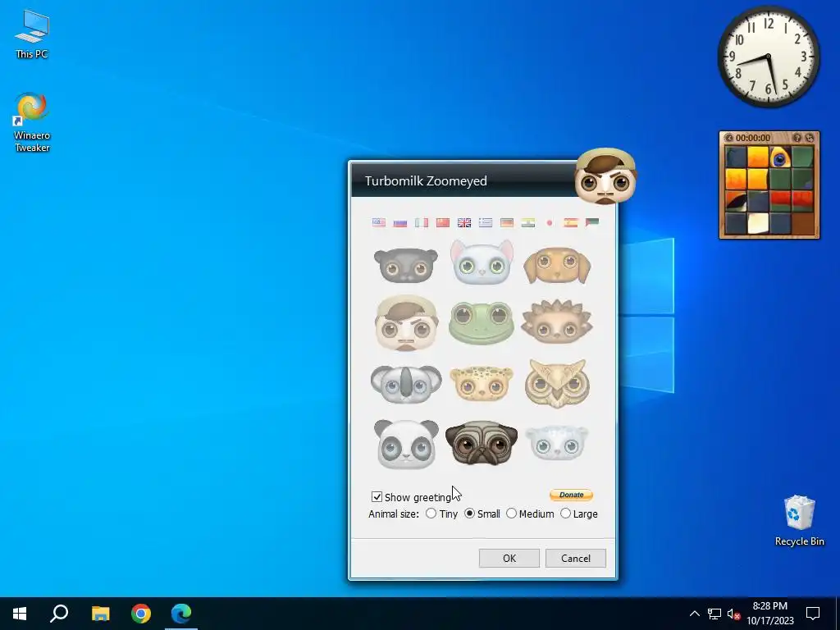Choose the Spanish flag language
840x630 pixels.
[x=571, y=222]
